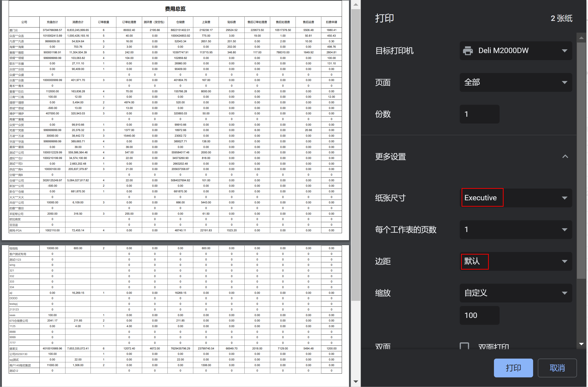Click the 7,653,335,072.41 value cell
Viewport: 588px width, 387px height.
pos(78,348)
